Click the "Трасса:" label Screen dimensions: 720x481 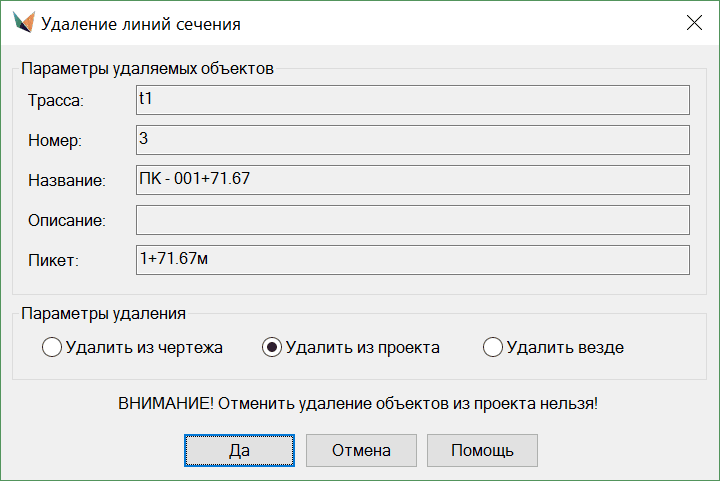coord(57,101)
